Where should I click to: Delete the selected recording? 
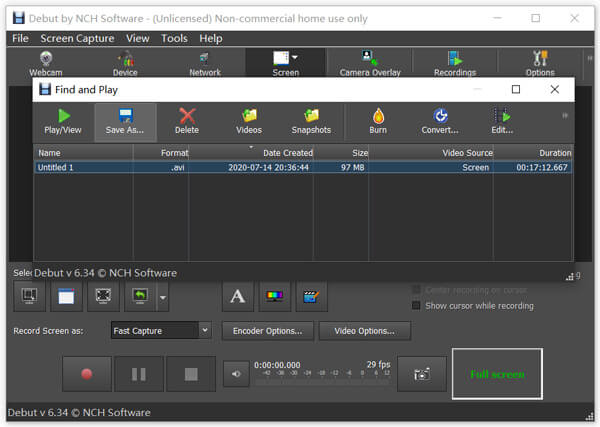(x=187, y=122)
